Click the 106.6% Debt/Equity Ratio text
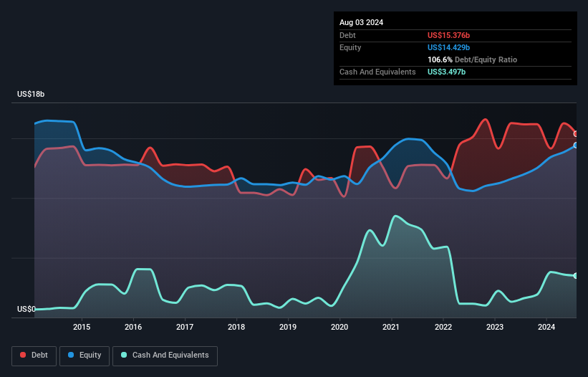Image resolution: width=588 pixels, height=377 pixels. click(x=472, y=59)
